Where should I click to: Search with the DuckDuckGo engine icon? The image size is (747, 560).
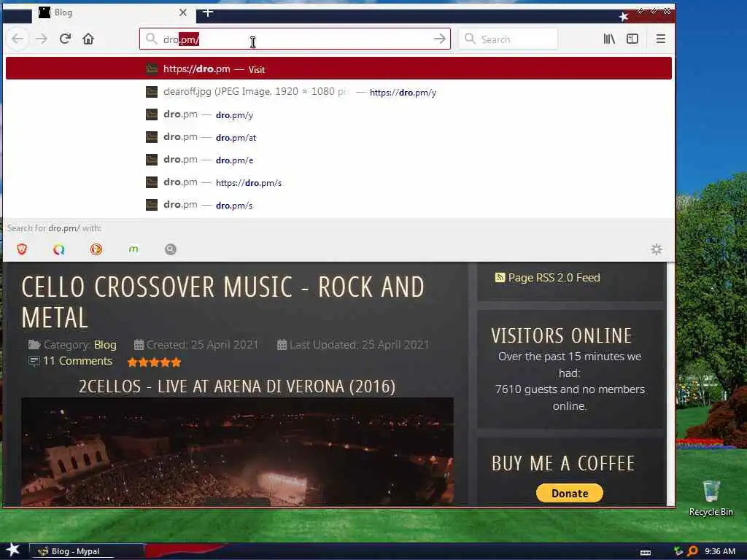click(x=96, y=249)
